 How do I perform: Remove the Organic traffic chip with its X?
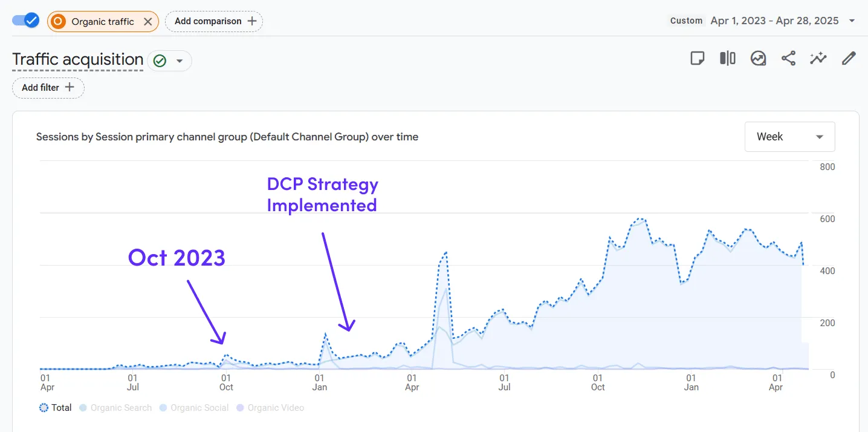(x=149, y=21)
